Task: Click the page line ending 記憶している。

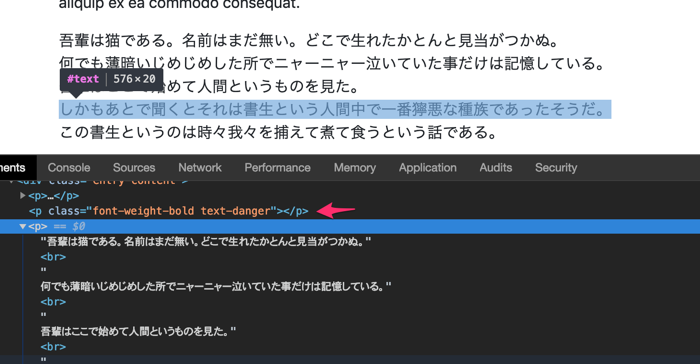Action: [332, 63]
